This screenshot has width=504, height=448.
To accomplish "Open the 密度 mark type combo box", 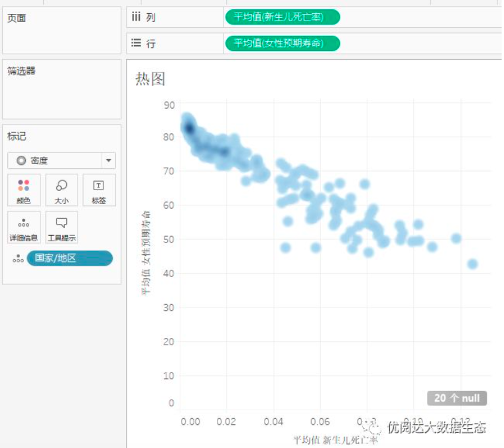I will (x=61, y=160).
